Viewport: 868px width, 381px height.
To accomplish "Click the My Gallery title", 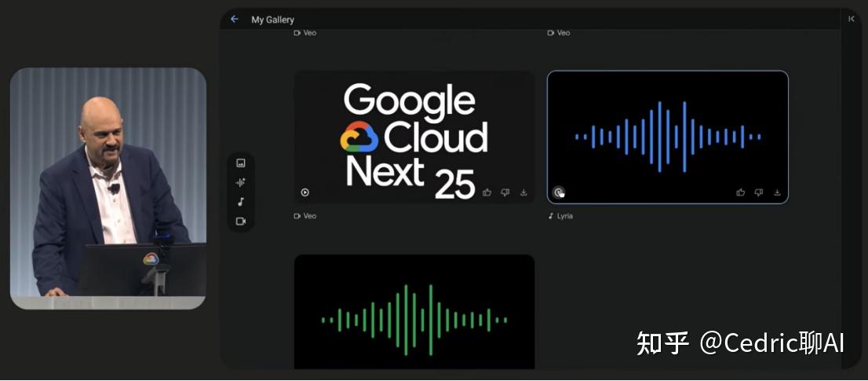I will (x=273, y=20).
